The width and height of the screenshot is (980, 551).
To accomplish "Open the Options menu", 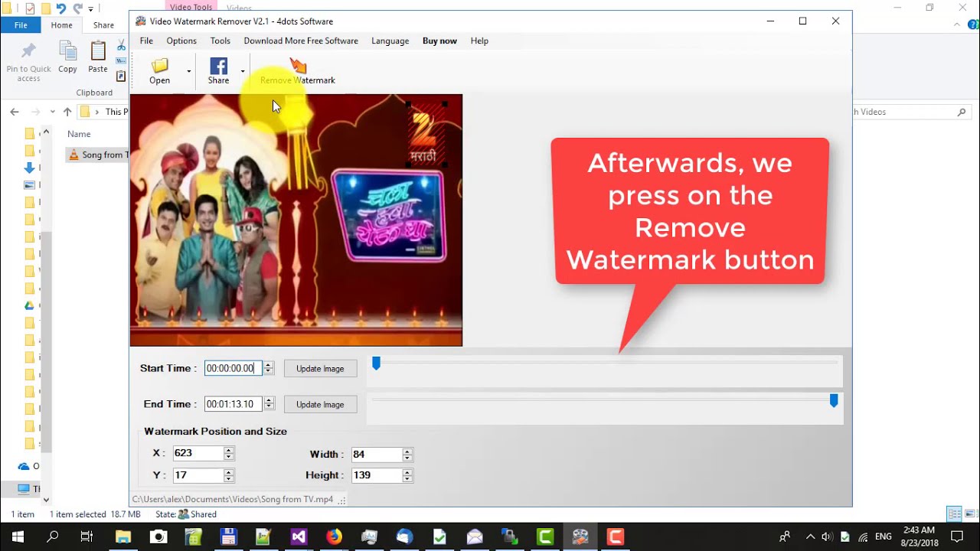I will coord(181,41).
